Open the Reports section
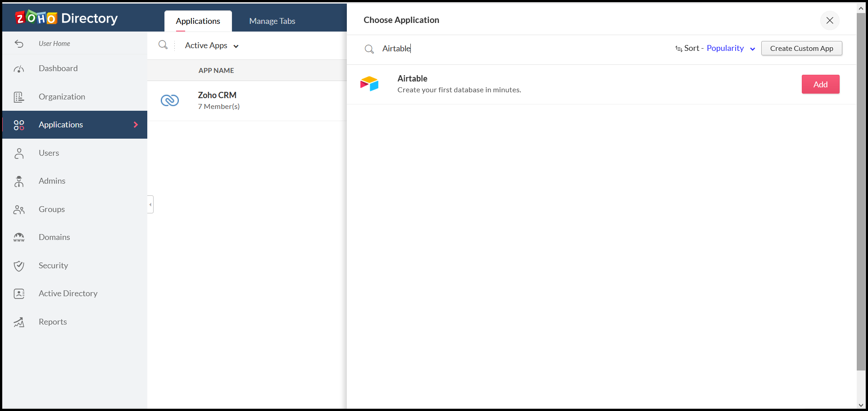This screenshot has height=411, width=868. [52, 321]
